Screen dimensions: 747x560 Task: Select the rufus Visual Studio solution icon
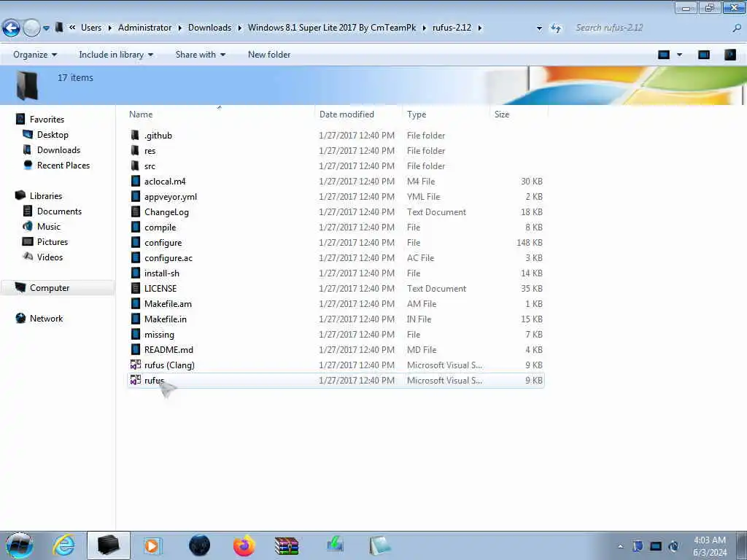point(135,380)
